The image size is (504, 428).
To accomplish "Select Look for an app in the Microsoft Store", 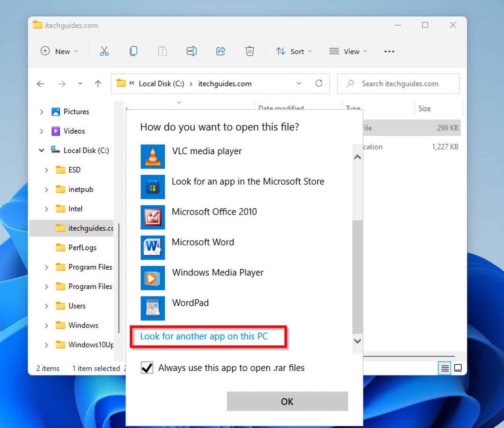I will pyautogui.click(x=248, y=181).
